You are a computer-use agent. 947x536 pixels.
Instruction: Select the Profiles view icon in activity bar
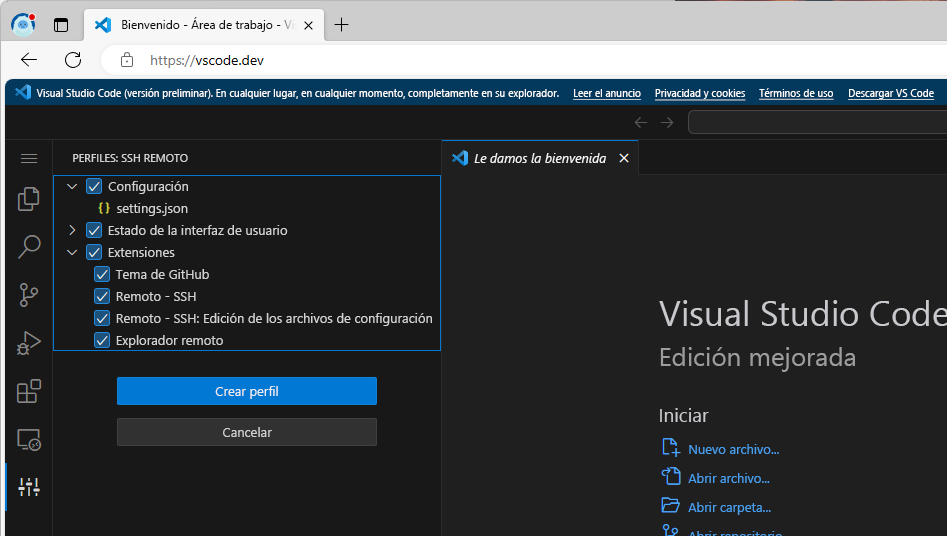tap(29, 487)
